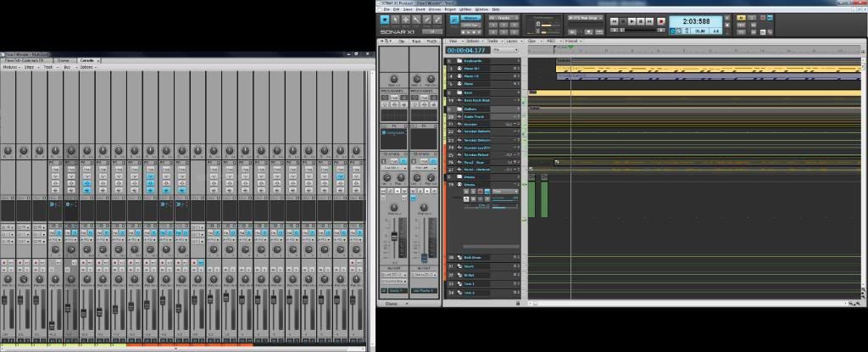Click the Rewind to start button
868x352 pixels.
tap(615, 20)
